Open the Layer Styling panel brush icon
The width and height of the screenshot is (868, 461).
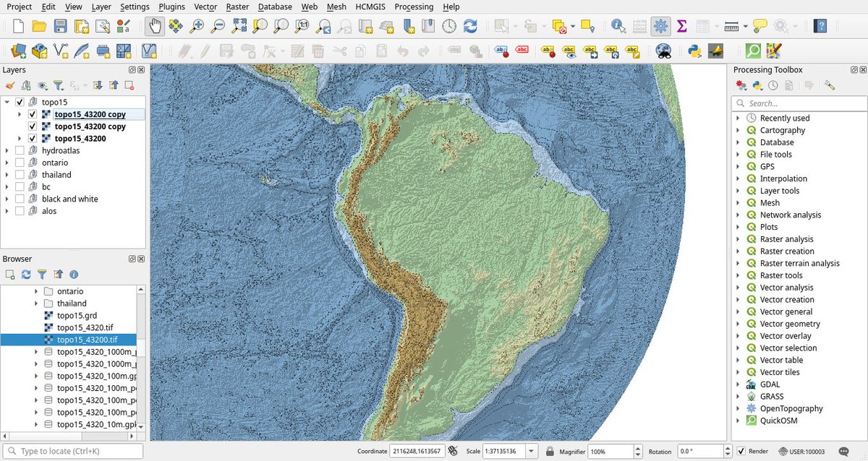click(10, 85)
